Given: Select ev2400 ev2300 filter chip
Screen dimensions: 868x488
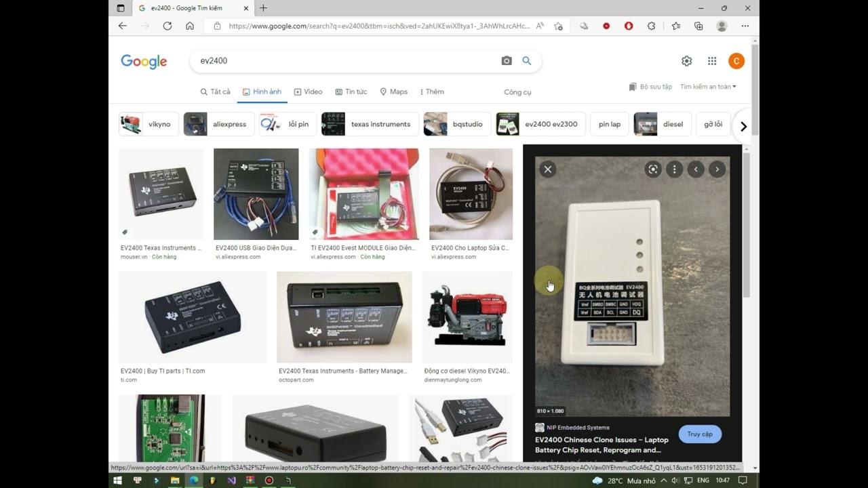Looking at the screenshot, I should 541,124.
